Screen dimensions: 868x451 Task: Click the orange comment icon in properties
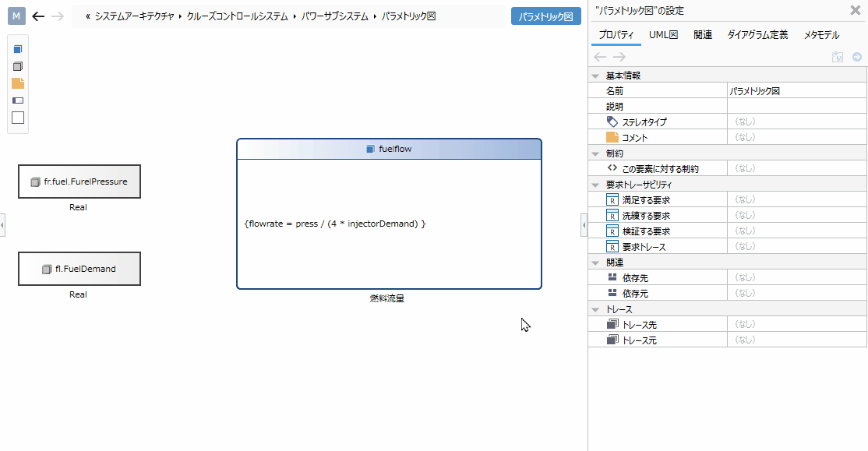(x=612, y=137)
